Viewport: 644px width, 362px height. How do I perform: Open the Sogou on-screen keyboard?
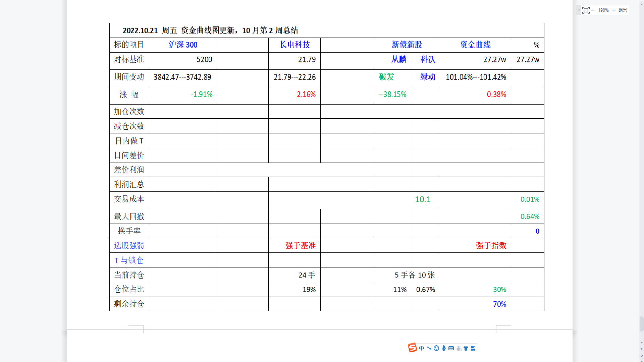pos(451,348)
